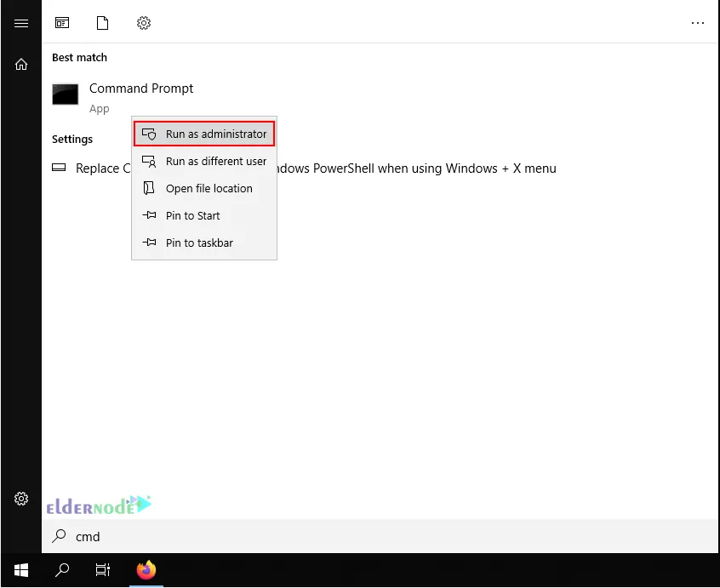Filter search results by Documents icon
Screen dimensions: 720x588
[x=103, y=24]
